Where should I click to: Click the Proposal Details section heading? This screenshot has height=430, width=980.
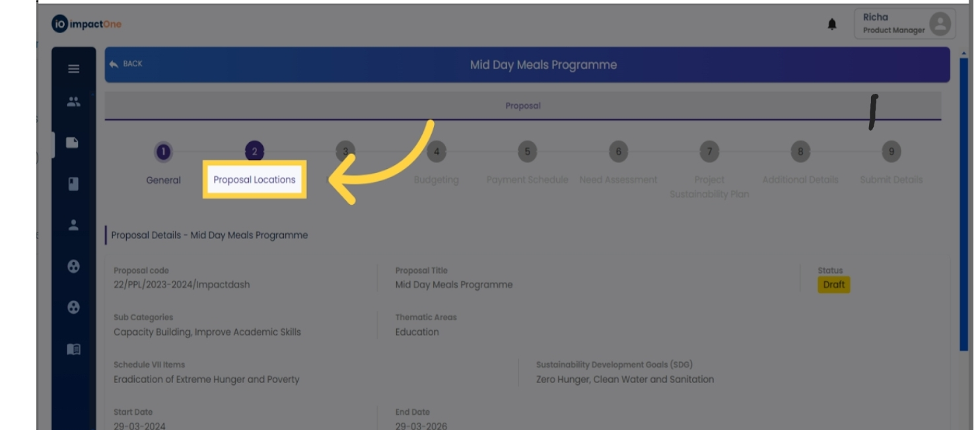pos(209,235)
